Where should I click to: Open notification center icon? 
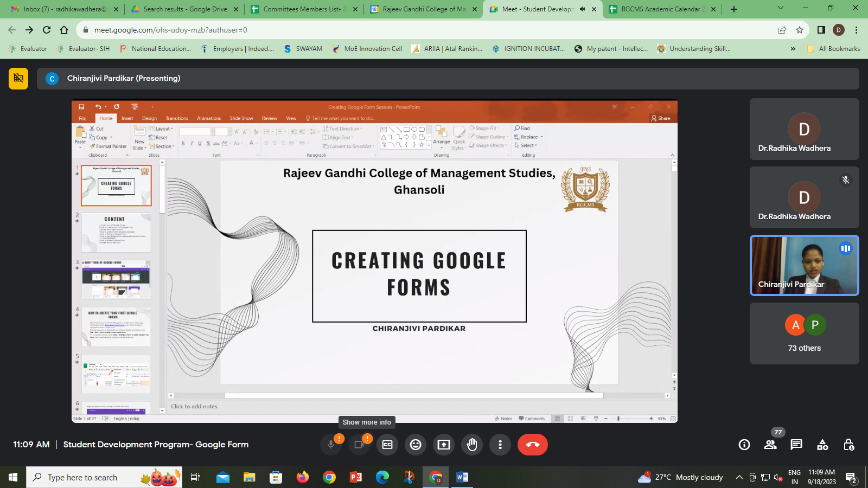point(851,478)
